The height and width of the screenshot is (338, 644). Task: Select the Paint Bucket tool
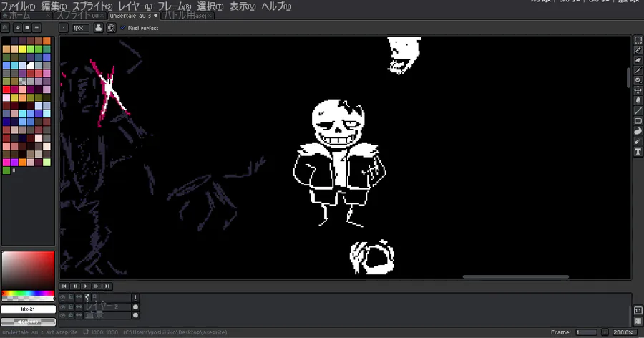pyautogui.click(x=638, y=101)
